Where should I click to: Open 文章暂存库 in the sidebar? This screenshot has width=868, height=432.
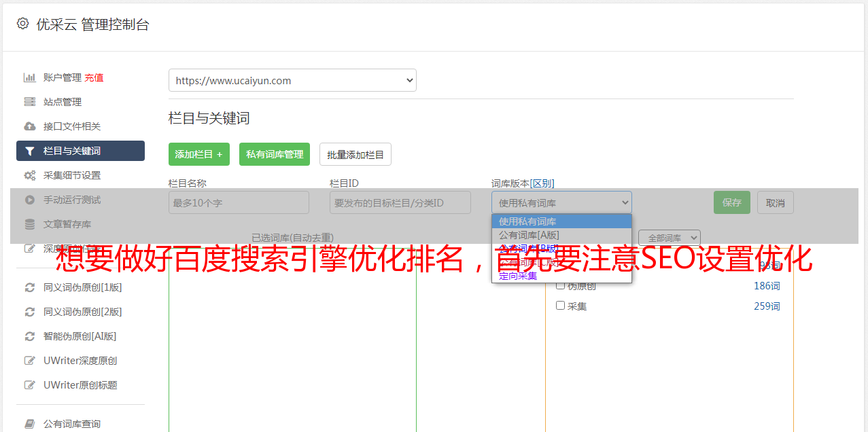67,224
